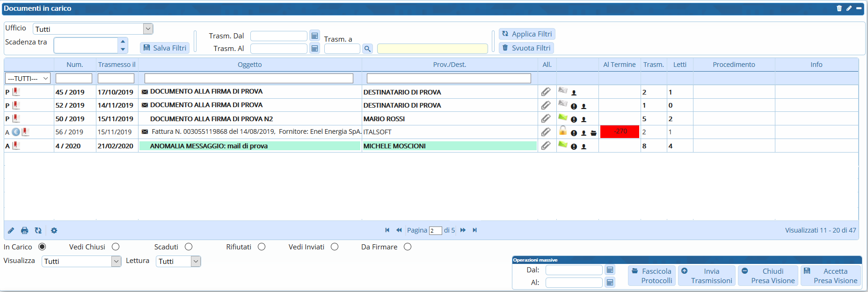The height and width of the screenshot is (292, 868).
Task: Click the printer icon in grid footer
Action: click(25, 231)
